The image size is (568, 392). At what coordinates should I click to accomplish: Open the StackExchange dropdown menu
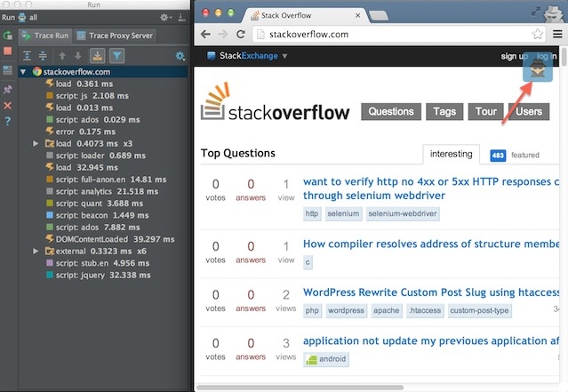coord(284,56)
